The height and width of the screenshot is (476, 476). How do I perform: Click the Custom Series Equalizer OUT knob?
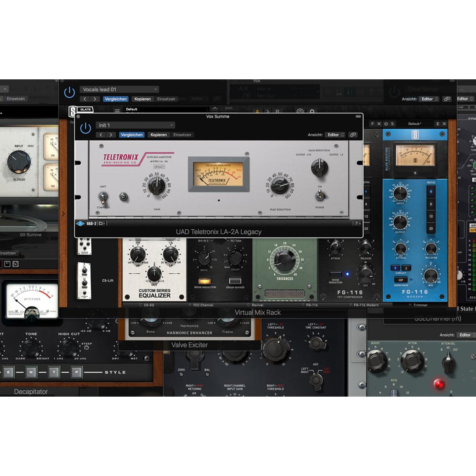point(154,274)
